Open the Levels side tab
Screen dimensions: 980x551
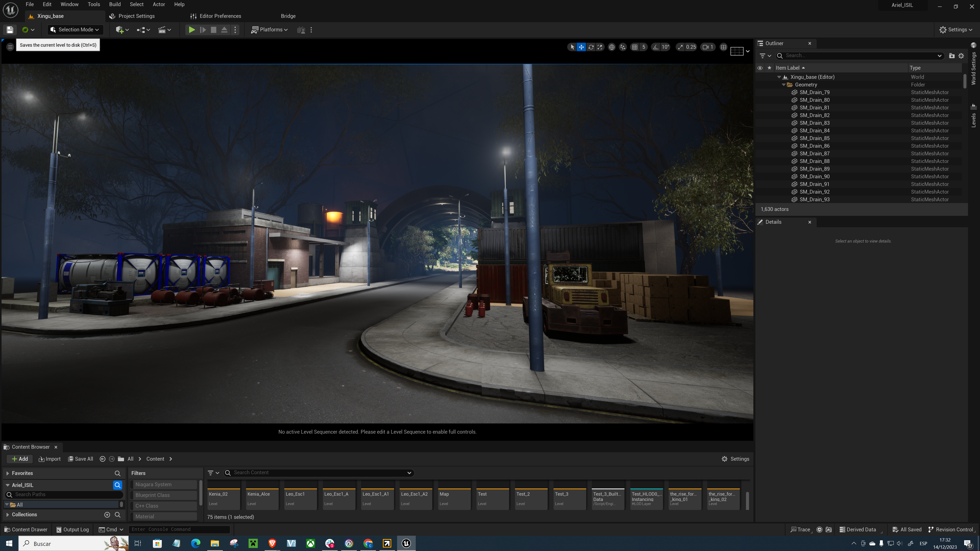[x=974, y=116]
